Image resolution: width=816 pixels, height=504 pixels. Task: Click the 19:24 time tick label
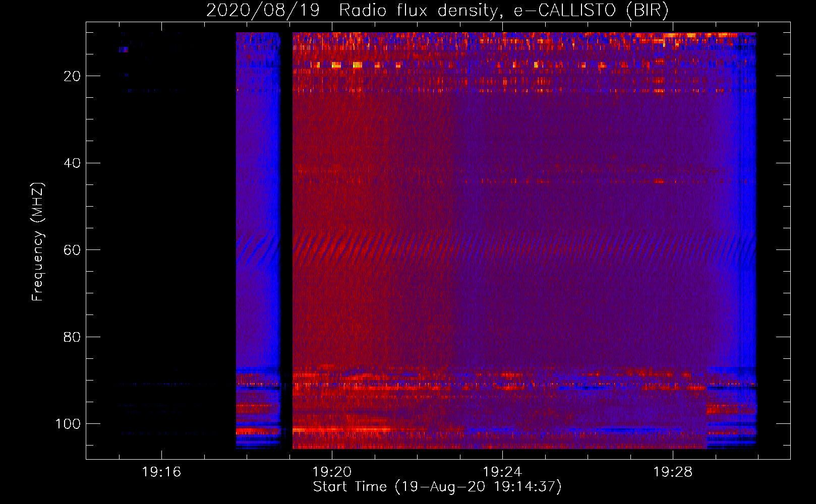pyautogui.click(x=502, y=472)
